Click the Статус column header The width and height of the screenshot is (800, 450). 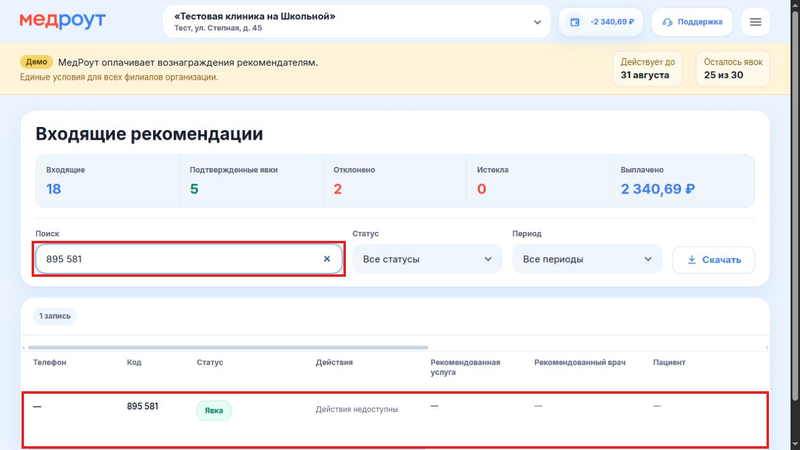(210, 362)
